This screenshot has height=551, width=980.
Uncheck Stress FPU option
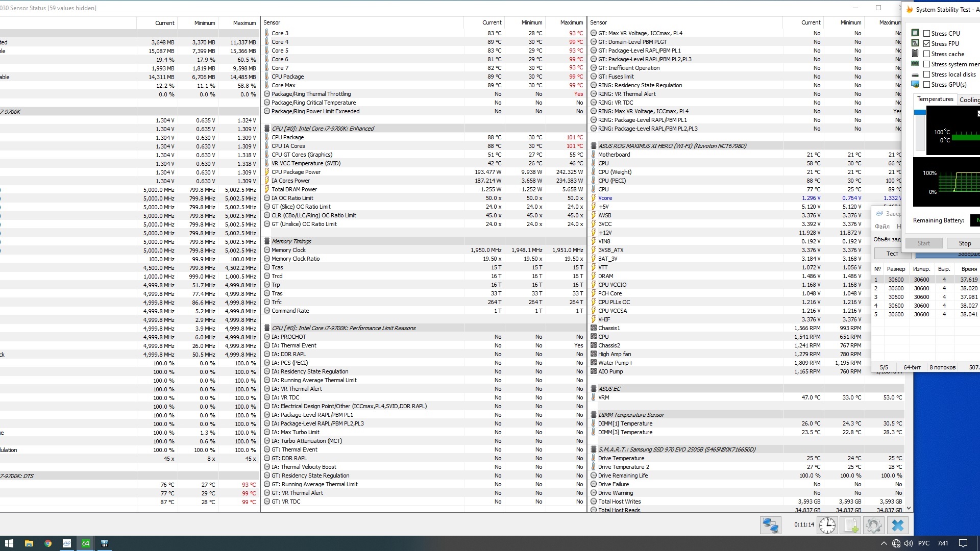point(926,44)
